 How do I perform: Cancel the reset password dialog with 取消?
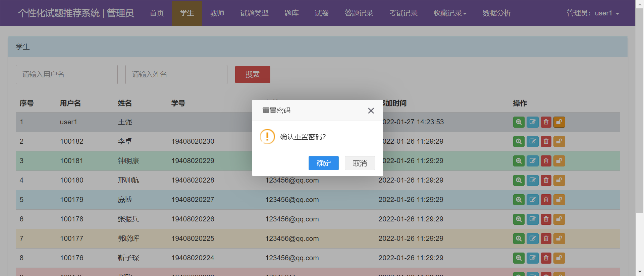[360, 163]
